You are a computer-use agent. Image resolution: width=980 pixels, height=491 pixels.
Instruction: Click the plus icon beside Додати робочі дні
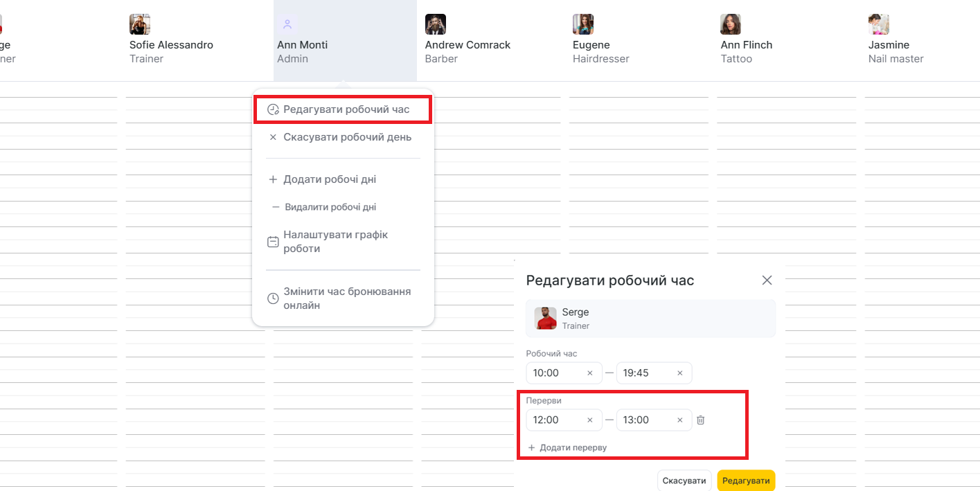click(x=273, y=179)
